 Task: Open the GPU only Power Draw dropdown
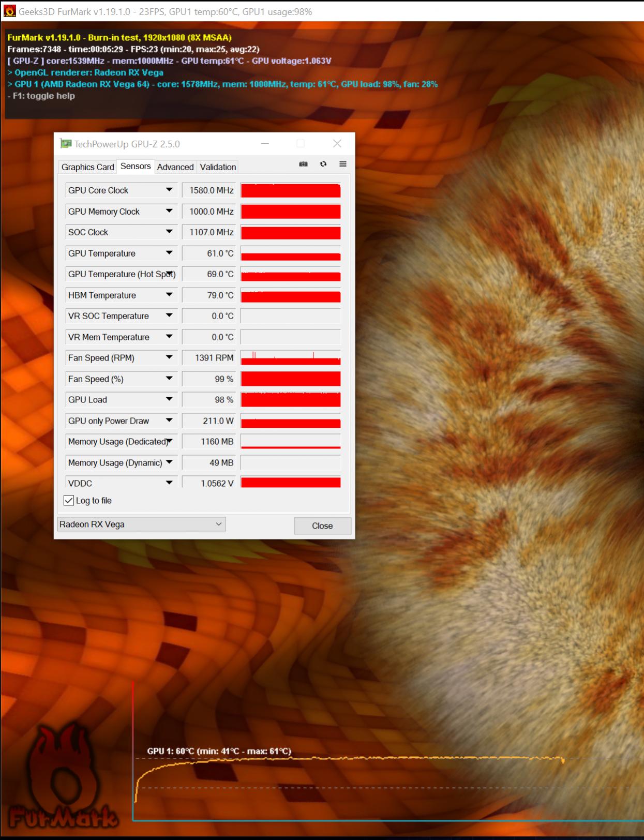coord(169,421)
